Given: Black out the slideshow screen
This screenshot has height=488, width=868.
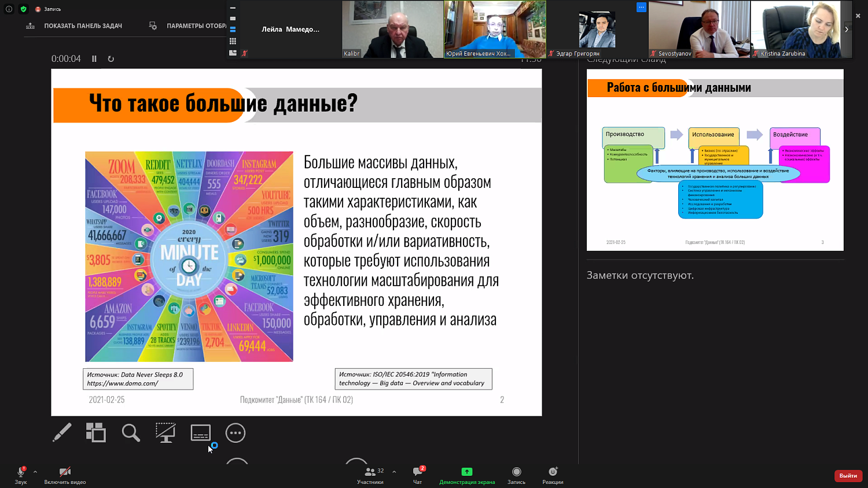Looking at the screenshot, I should click(165, 432).
